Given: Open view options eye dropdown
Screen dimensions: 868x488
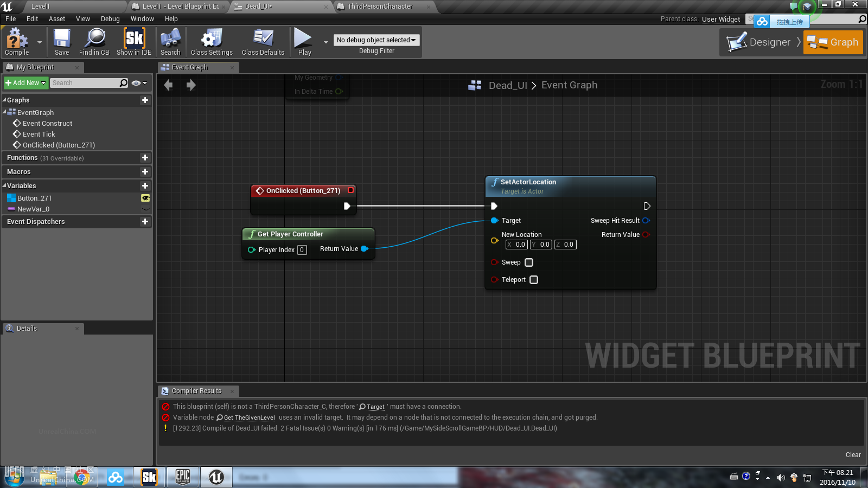Looking at the screenshot, I should tap(139, 83).
